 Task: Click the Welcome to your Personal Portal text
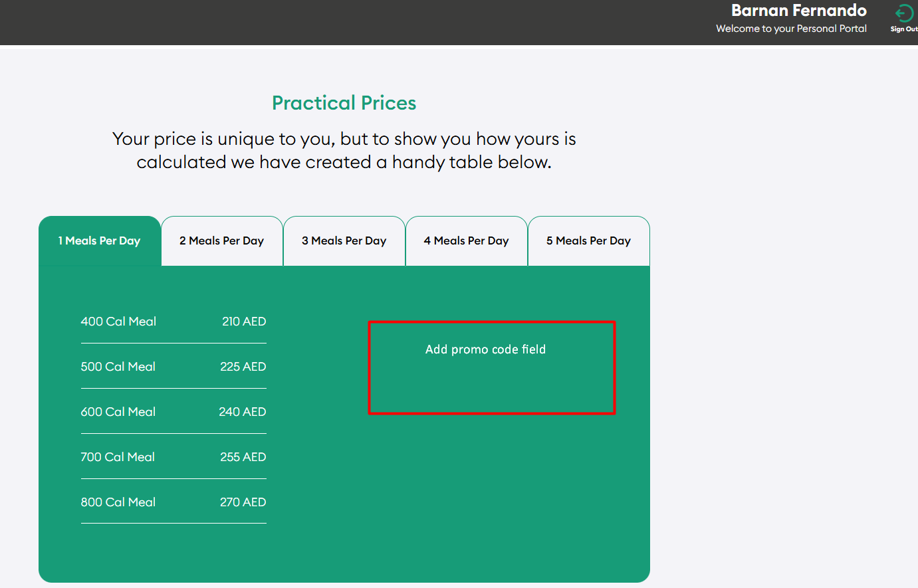click(791, 29)
